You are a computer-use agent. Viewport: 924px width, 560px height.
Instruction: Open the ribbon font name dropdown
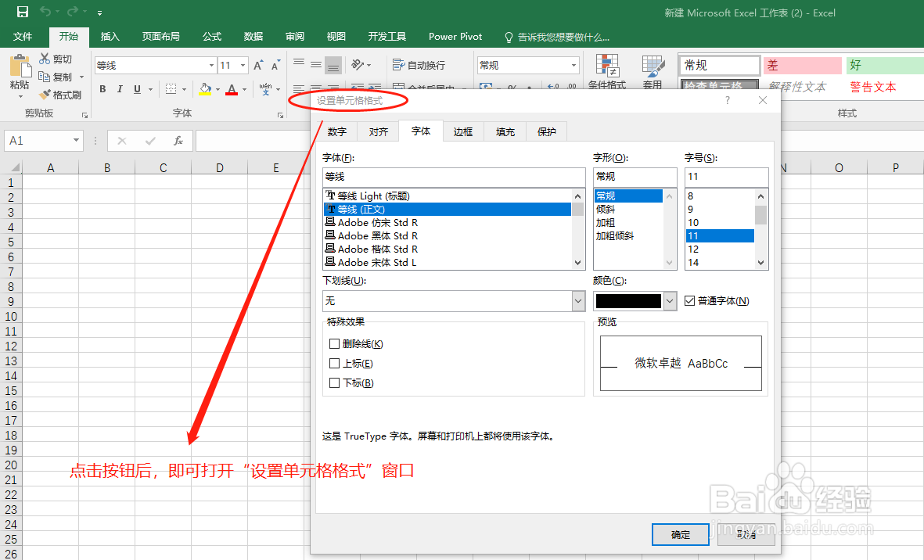point(211,66)
